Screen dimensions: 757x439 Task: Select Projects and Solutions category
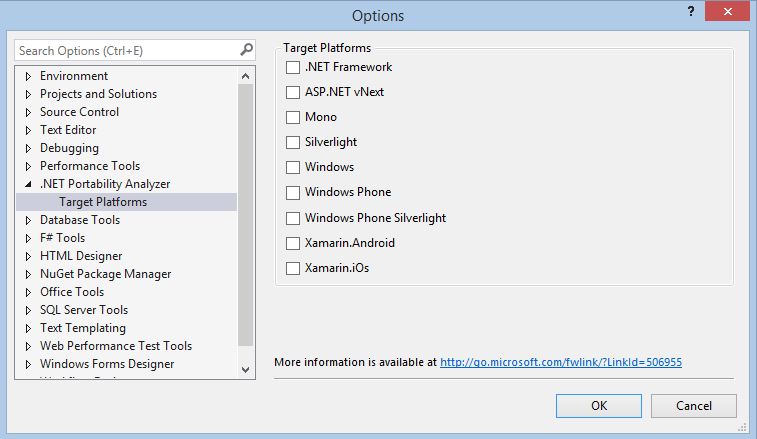point(98,94)
